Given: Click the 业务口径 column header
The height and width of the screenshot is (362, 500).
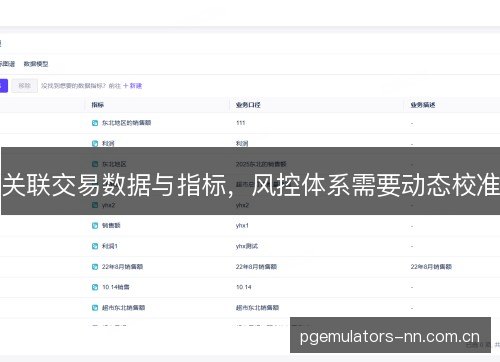Looking at the screenshot, I should click(248, 105).
